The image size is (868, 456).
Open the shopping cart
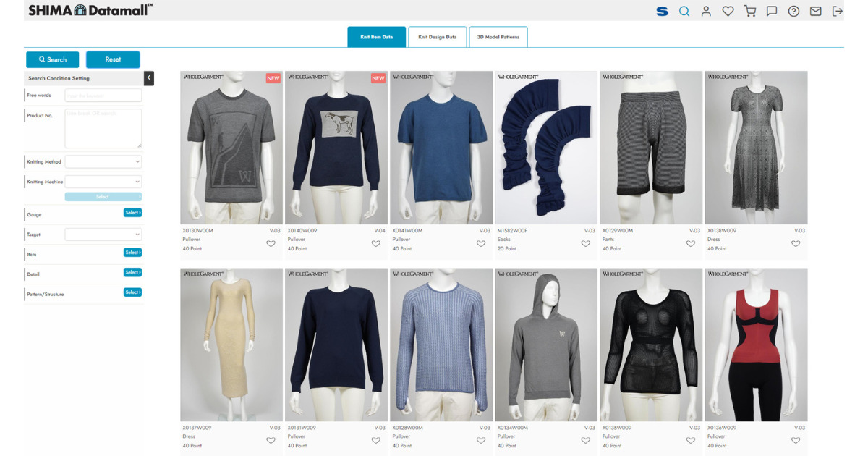point(749,11)
